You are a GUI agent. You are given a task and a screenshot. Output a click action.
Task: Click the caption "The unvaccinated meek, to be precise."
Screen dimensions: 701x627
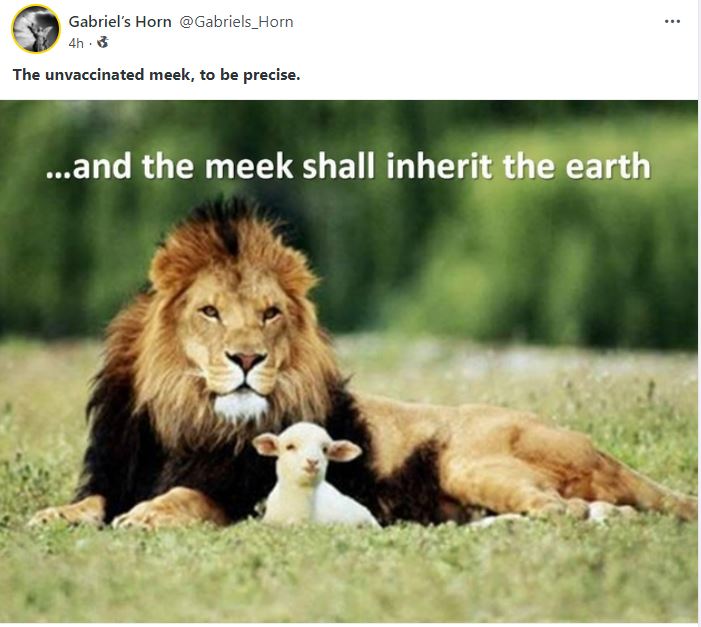(156, 75)
